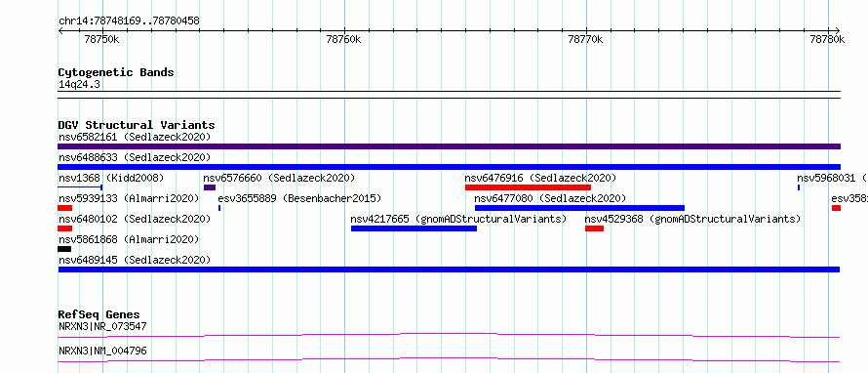Open nsv6489145 (Sedlazeck2020) label

[x=135, y=260]
